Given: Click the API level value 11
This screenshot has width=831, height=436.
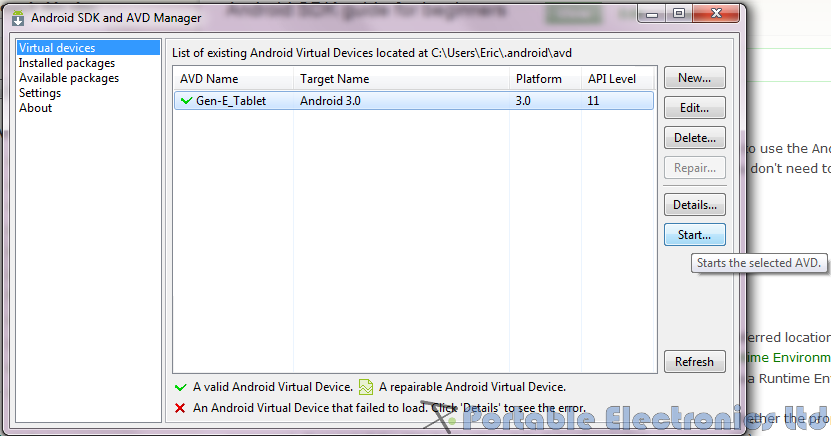Looking at the screenshot, I should pos(593,101).
